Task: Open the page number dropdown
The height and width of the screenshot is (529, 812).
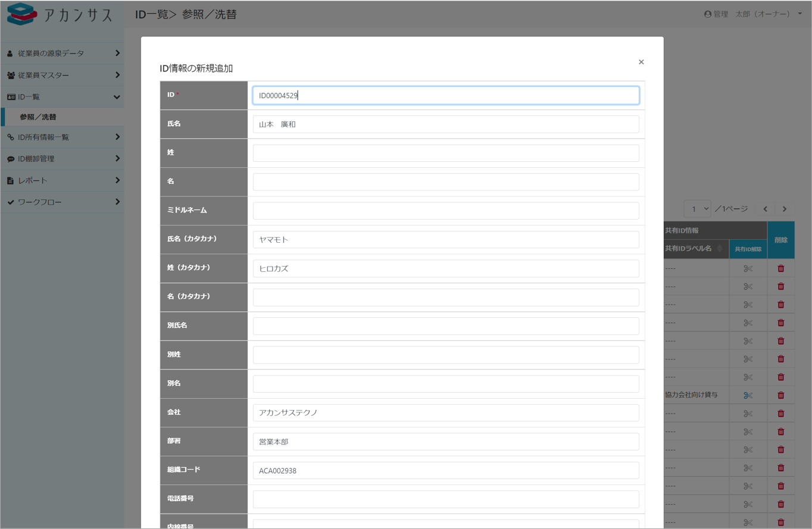Action: [x=698, y=209]
